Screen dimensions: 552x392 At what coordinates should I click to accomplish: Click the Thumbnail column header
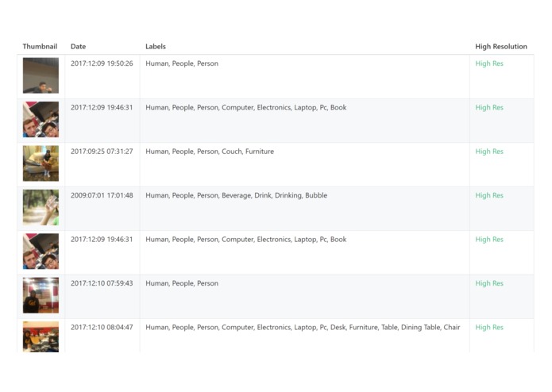tap(40, 46)
